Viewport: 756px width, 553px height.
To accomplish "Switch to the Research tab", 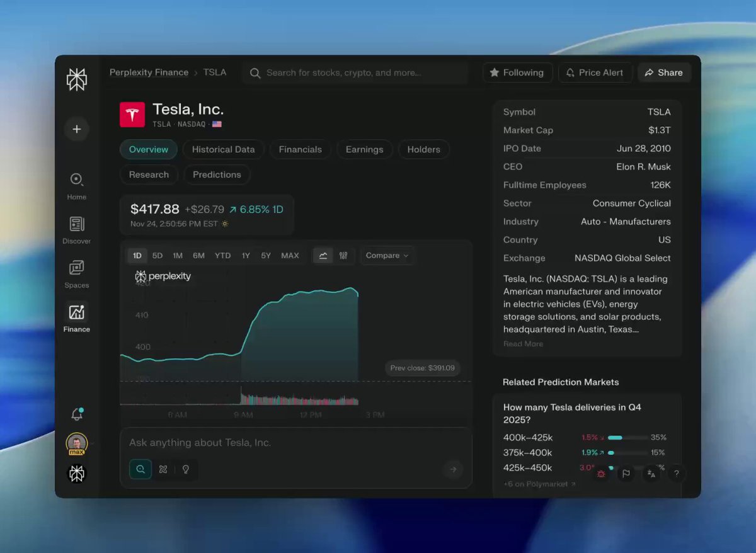I will [149, 174].
